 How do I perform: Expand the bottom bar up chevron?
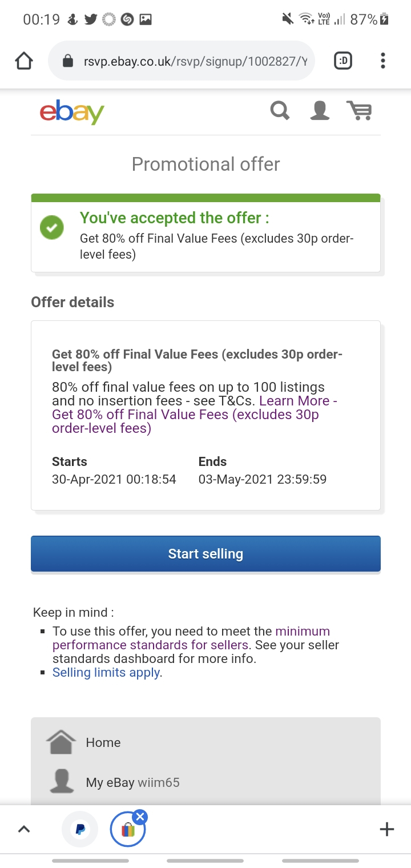click(x=24, y=829)
